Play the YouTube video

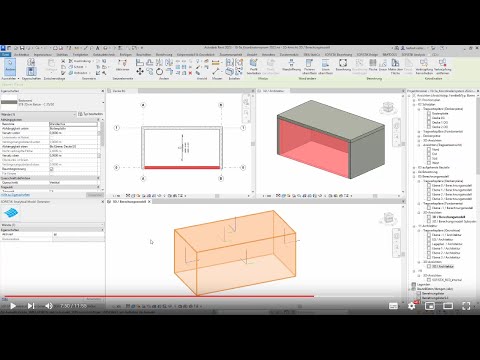[13, 306]
